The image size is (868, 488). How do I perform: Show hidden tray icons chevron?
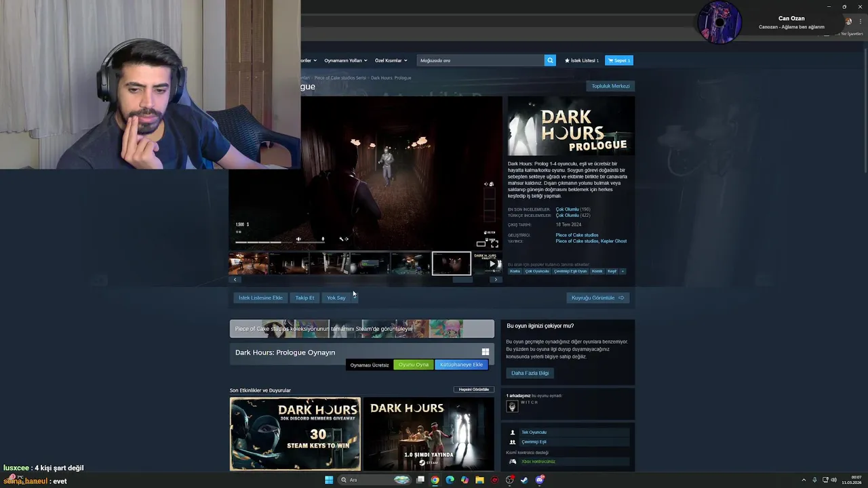tap(804, 480)
